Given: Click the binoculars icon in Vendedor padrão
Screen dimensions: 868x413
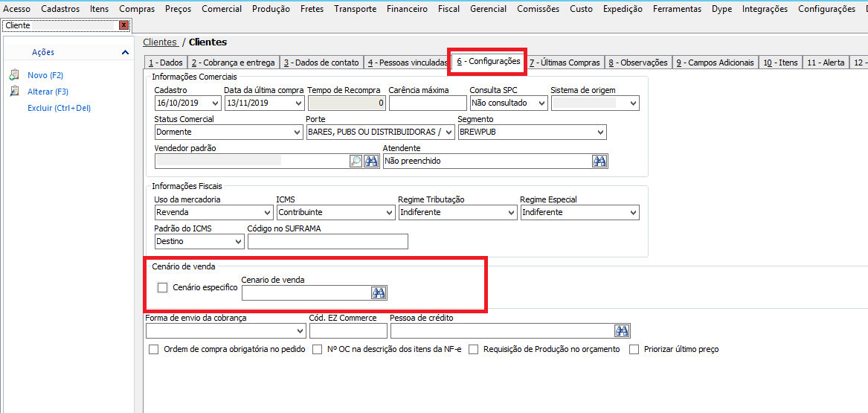Looking at the screenshot, I should [x=371, y=161].
